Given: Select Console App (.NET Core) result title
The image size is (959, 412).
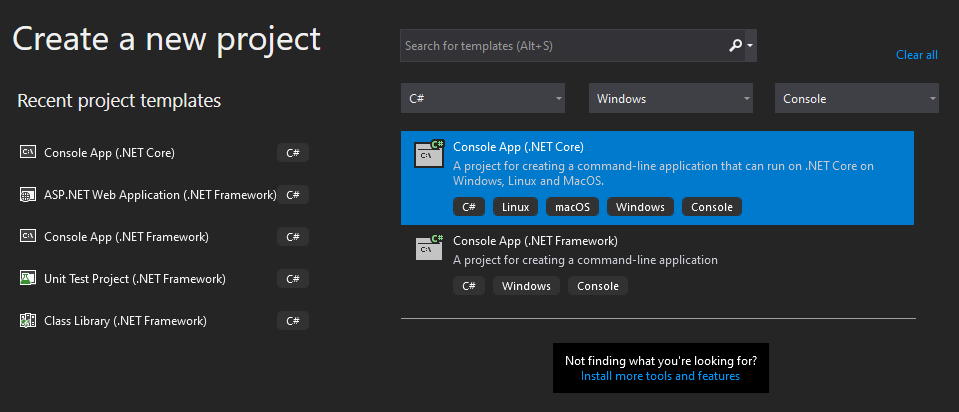Looking at the screenshot, I should [x=518, y=147].
